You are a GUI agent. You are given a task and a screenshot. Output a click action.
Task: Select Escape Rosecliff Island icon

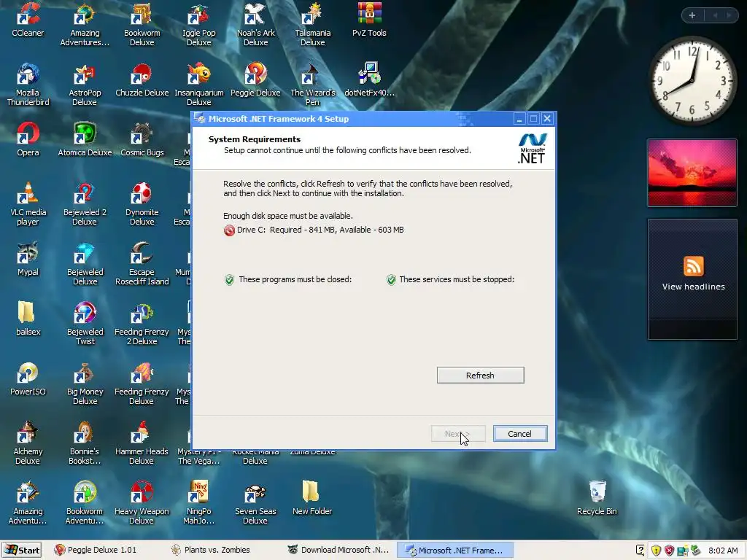pyautogui.click(x=142, y=264)
